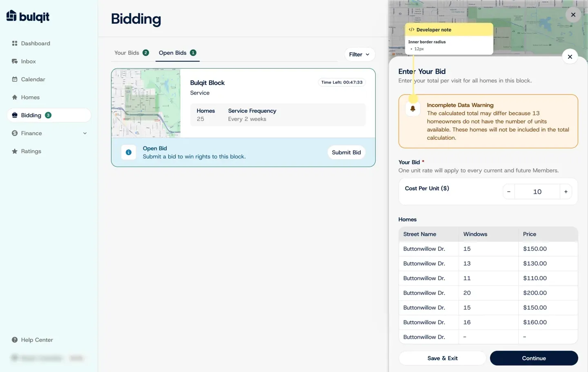Click the Homes count 25
This screenshot has width=588, height=372.
point(200,119)
